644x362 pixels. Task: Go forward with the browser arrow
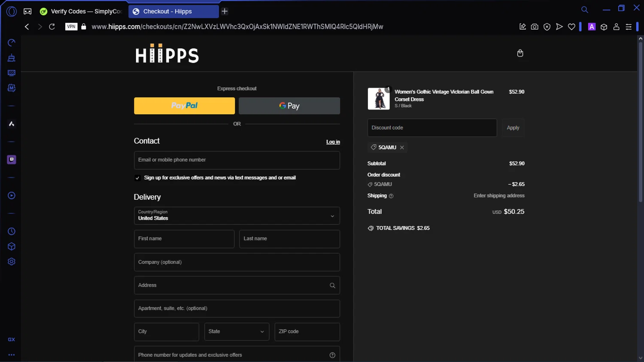(39, 27)
